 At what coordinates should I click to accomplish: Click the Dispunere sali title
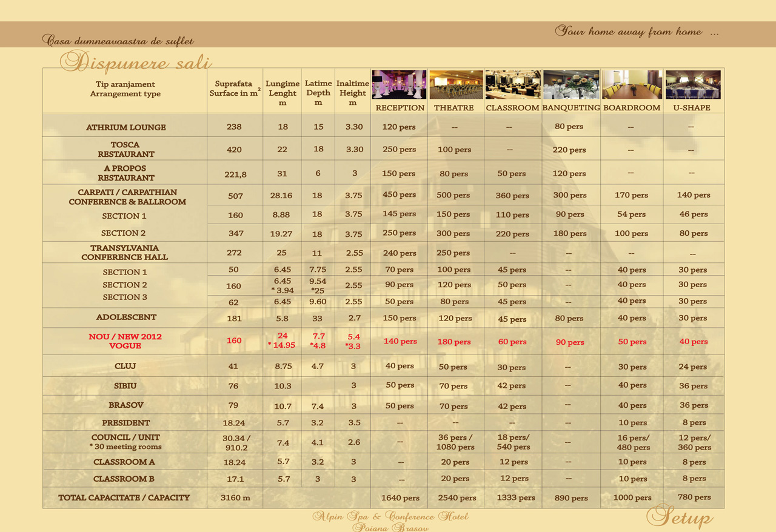pyautogui.click(x=136, y=62)
